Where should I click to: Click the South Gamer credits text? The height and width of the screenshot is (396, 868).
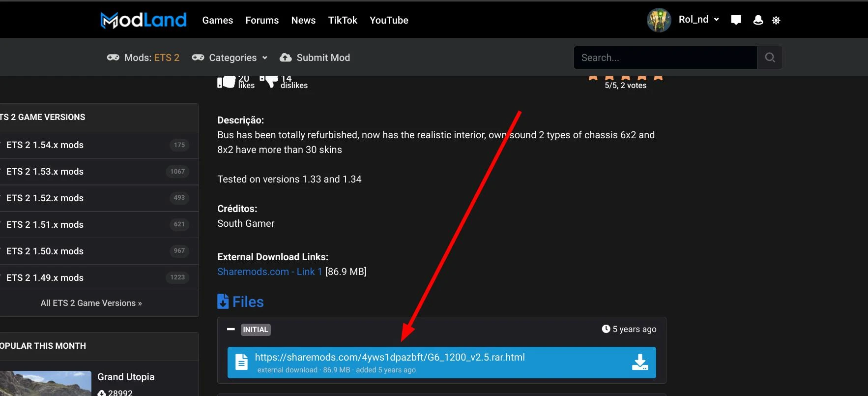click(x=246, y=223)
